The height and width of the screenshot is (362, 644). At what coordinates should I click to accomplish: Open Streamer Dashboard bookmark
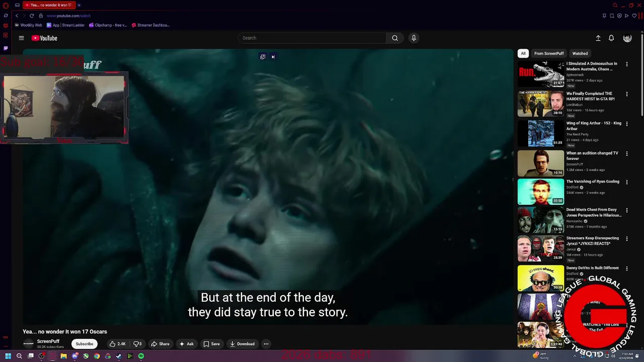point(151,25)
